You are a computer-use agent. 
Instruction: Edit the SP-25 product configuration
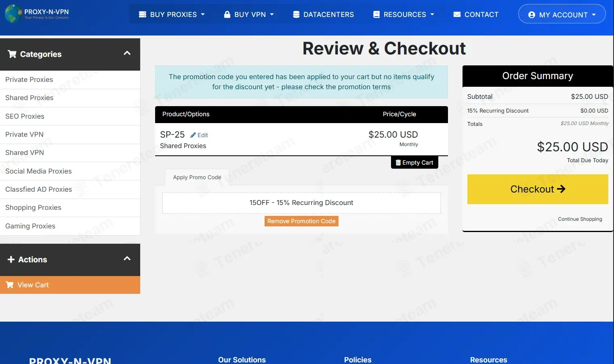[x=199, y=135]
